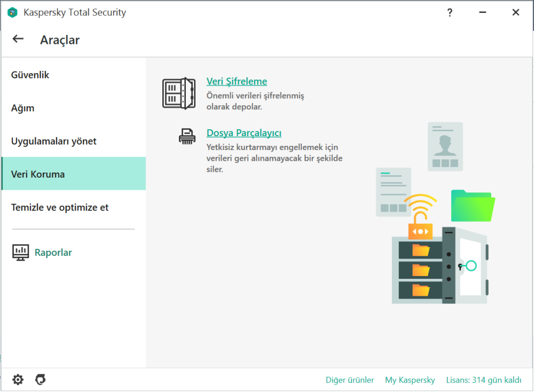
Task: Click description starting 'Yetkisiz kurtarmayı engellemek için'
Action: pos(274,158)
